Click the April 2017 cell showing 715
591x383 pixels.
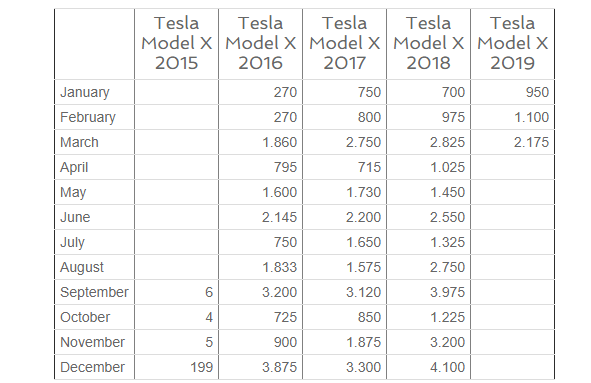(x=344, y=167)
